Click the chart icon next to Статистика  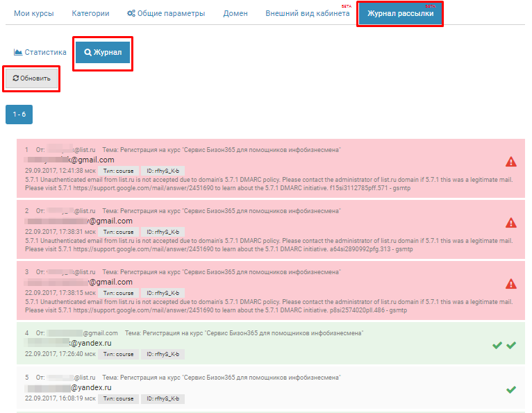[x=18, y=52]
